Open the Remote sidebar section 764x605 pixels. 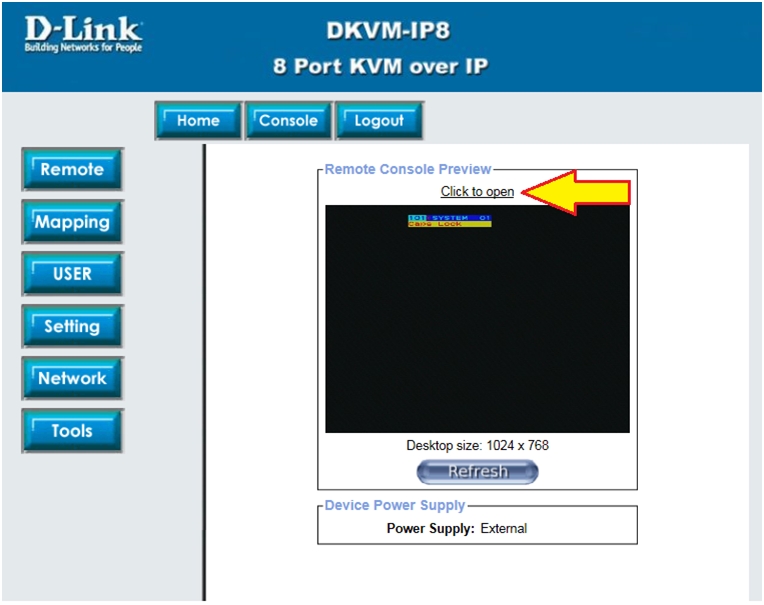click(72, 170)
